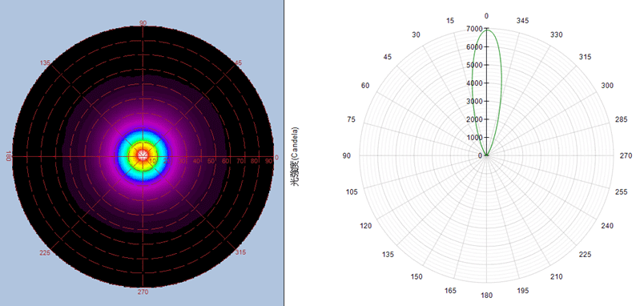Viewport: 644px width, 306px height.
Task: Click the red 315 label on intensity map
Action: click(240, 252)
